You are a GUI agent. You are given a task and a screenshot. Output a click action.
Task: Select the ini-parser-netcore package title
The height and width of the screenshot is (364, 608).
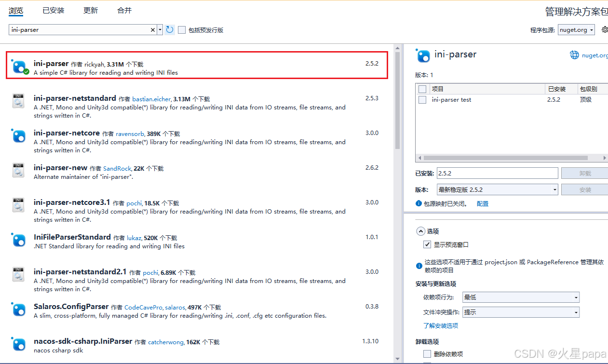(67, 133)
